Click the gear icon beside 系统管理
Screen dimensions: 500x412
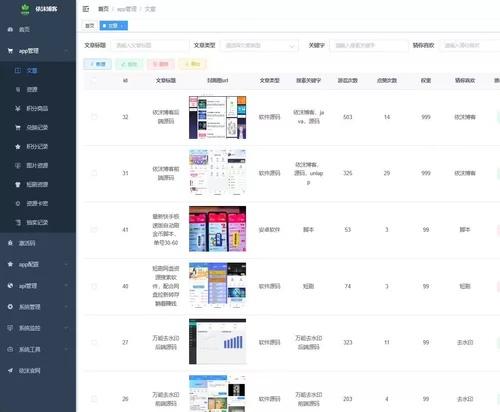click(10, 307)
